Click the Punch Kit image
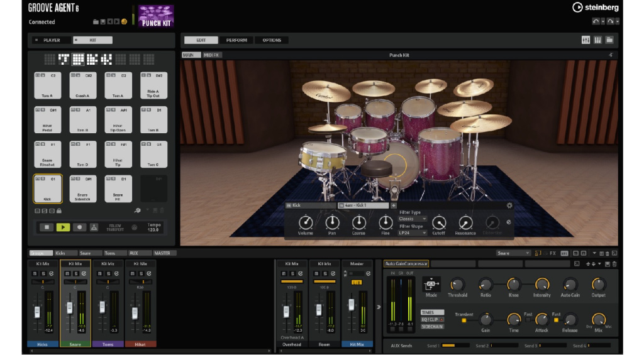This screenshot has width=644, height=355. [155, 16]
